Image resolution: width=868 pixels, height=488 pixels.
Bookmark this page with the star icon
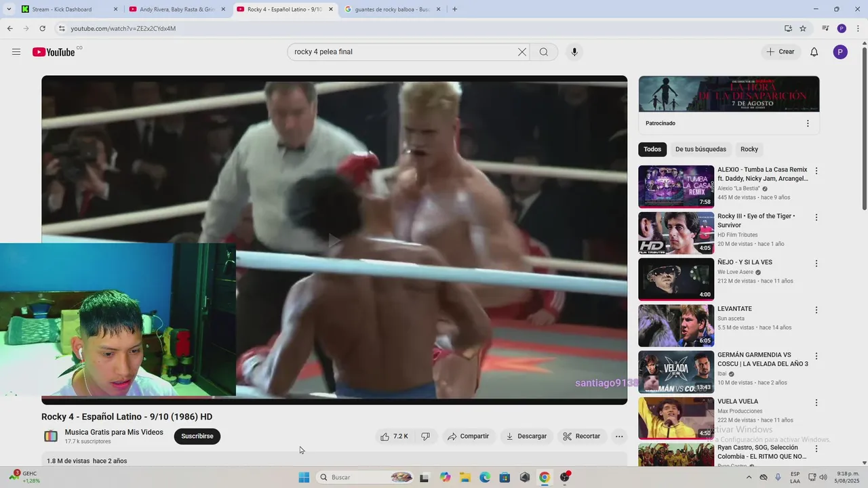803,28
